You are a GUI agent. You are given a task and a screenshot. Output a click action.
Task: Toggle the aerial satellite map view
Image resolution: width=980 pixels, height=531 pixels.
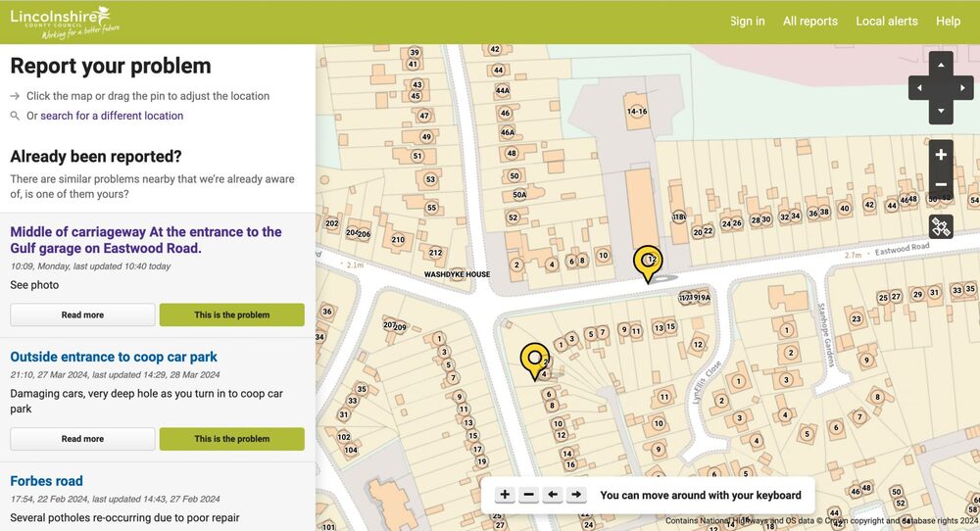click(x=941, y=227)
